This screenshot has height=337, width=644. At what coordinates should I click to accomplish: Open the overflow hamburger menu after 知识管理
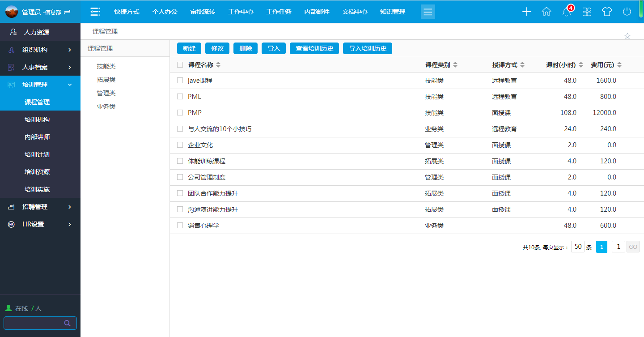428,12
